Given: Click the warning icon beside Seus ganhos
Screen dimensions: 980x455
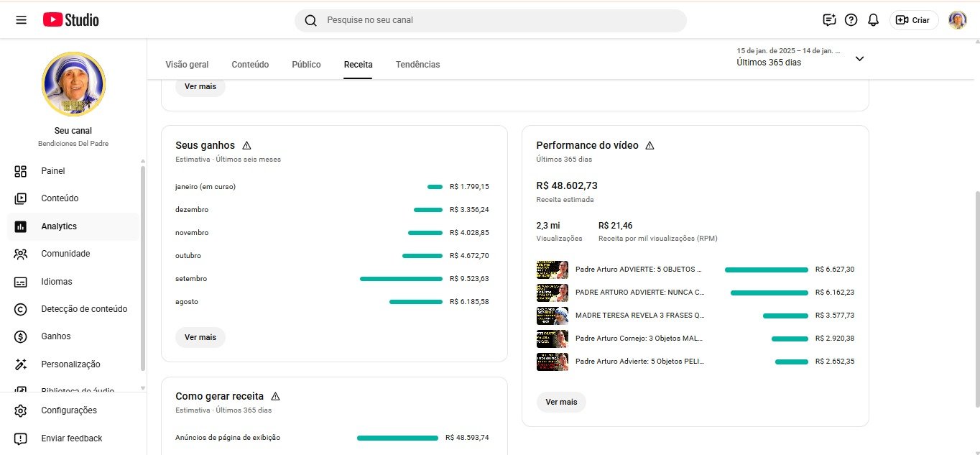Looking at the screenshot, I should pyautogui.click(x=247, y=145).
